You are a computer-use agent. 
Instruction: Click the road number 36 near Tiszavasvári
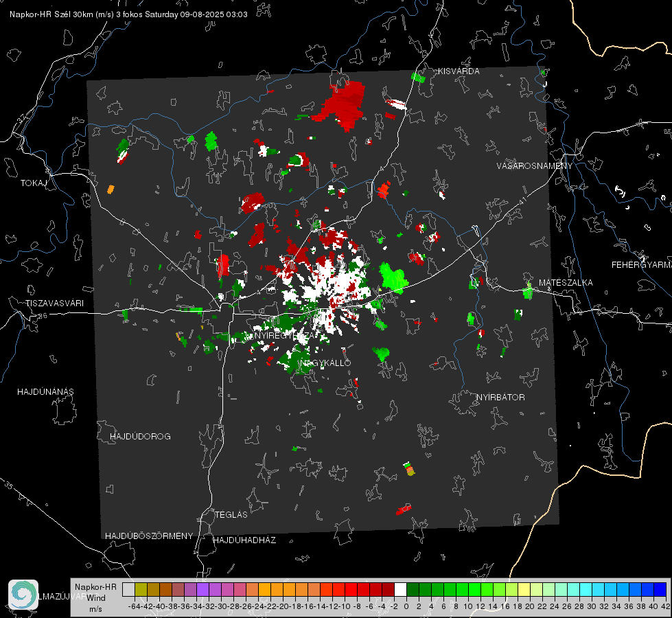[43, 316]
